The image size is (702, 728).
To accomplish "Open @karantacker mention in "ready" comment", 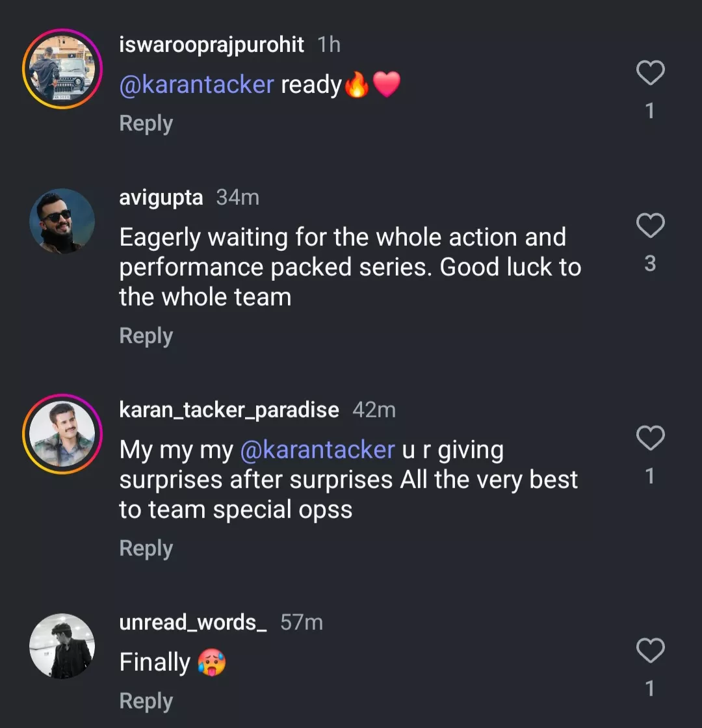I will click(196, 85).
